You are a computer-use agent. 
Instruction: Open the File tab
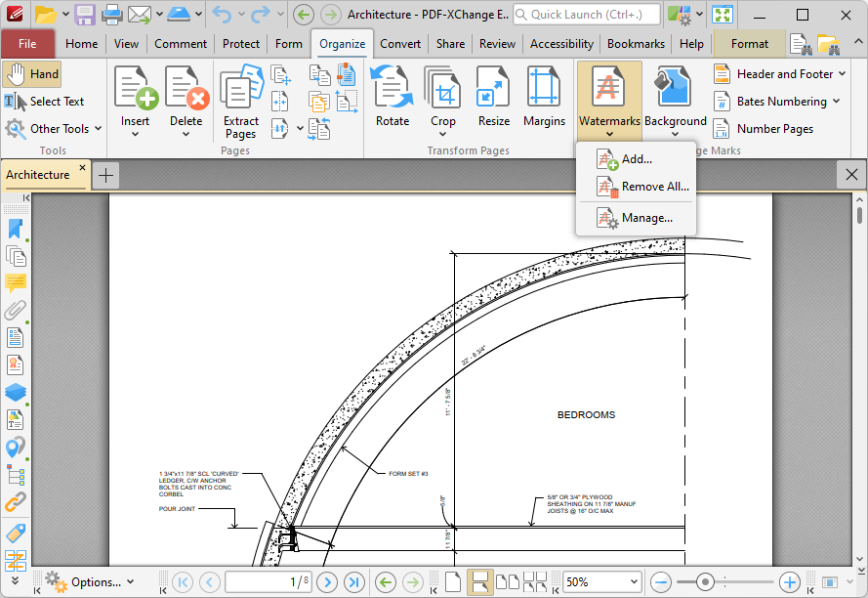tap(27, 44)
